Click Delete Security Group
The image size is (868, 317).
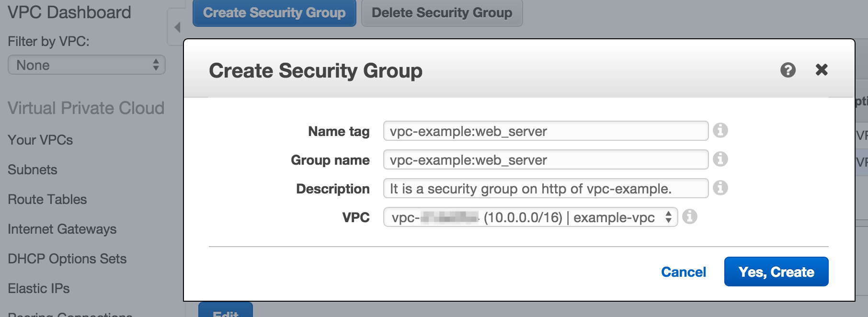point(441,13)
